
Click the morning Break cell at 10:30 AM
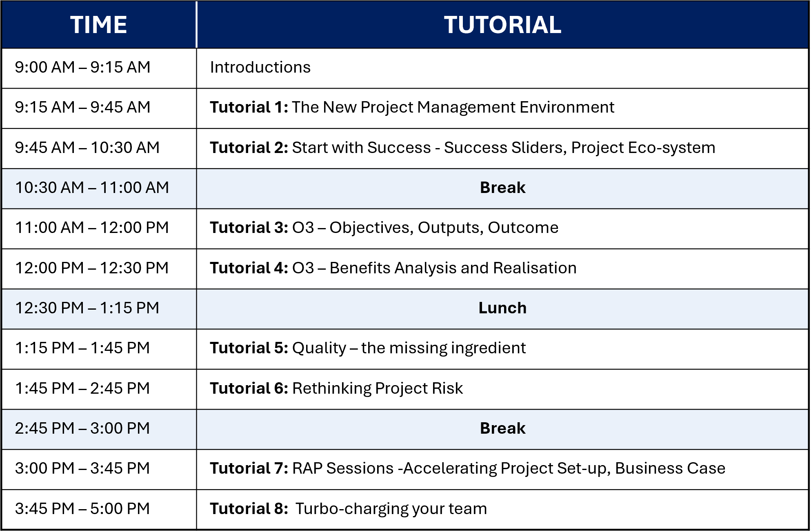point(502,188)
